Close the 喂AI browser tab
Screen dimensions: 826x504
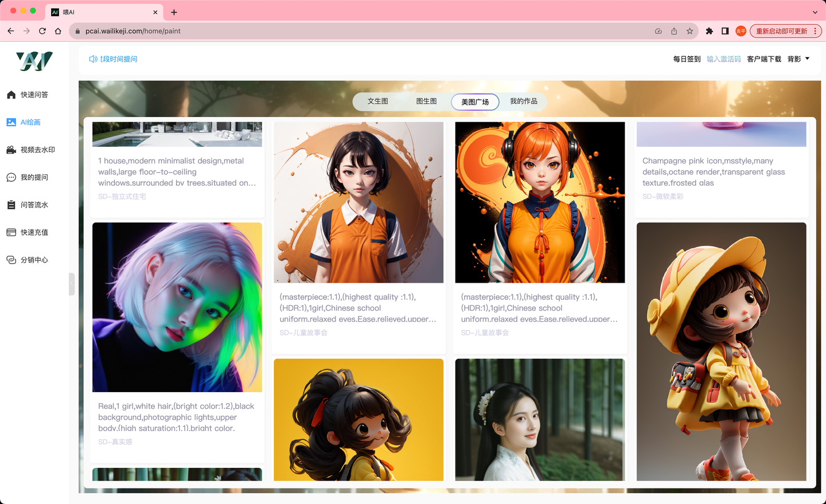coord(155,12)
